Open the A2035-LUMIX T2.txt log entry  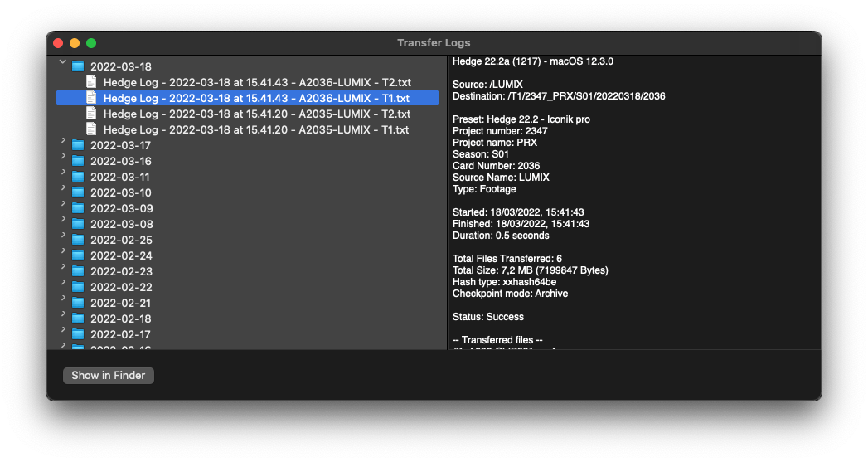[256, 114]
